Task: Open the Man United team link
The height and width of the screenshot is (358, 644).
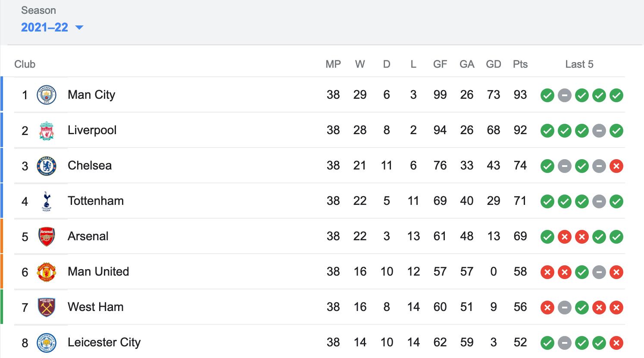Action: pyautogui.click(x=98, y=272)
